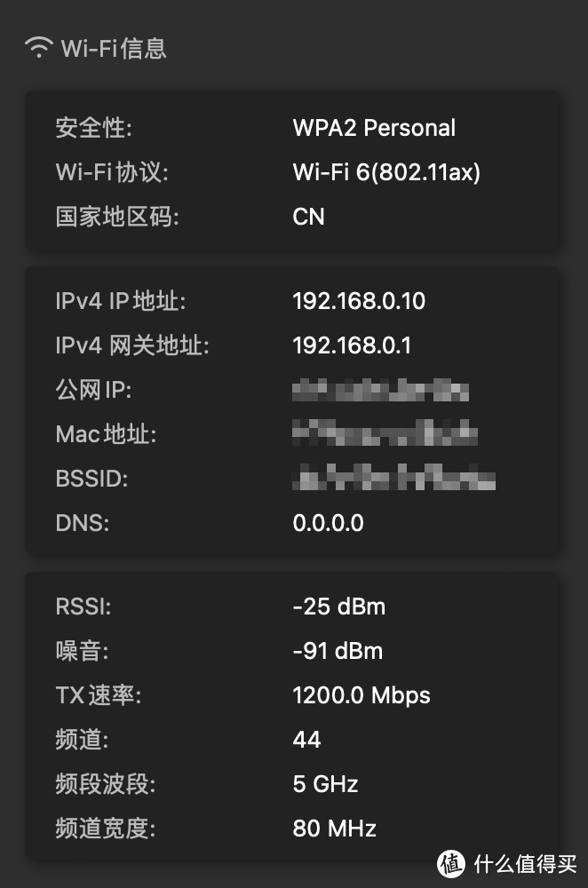
Task: Click the 安全性 label
Action: (92, 128)
